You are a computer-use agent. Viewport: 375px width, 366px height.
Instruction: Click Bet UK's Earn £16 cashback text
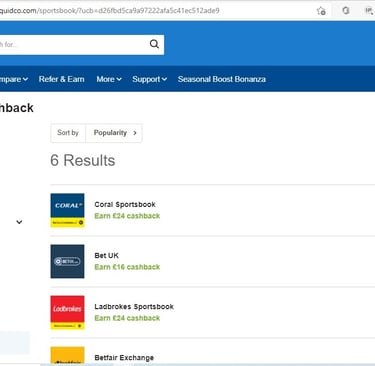click(127, 267)
